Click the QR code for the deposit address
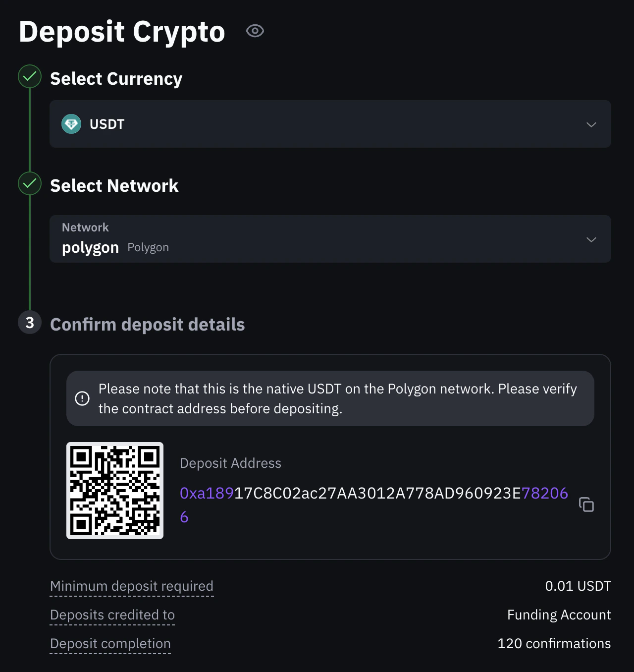634x672 pixels. coord(114,490)
